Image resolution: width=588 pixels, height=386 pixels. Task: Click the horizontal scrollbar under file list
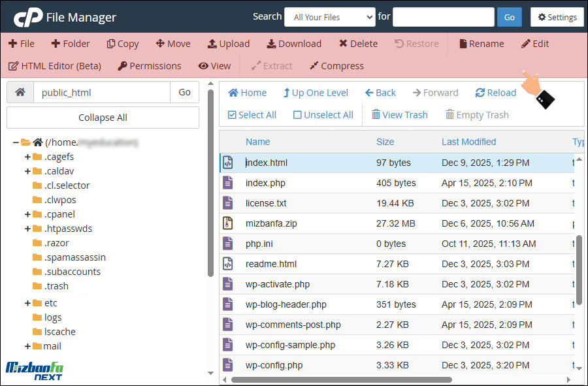[x=341, y=379]
